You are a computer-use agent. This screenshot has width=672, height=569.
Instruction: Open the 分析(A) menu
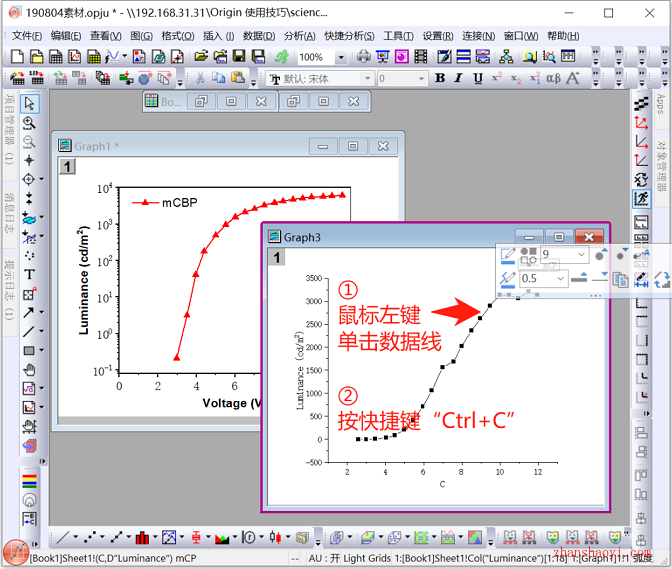click(x=300, y=36)
